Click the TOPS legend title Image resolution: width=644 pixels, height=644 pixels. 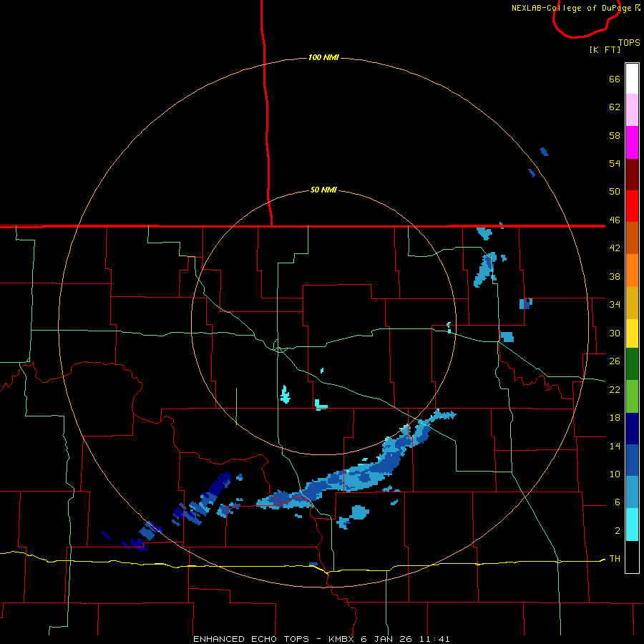point(629,43)
